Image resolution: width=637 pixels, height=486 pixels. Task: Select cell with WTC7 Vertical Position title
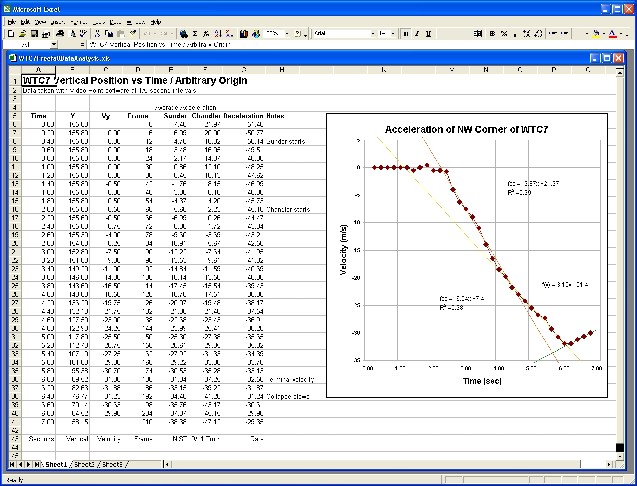click(x=39, y=80)
